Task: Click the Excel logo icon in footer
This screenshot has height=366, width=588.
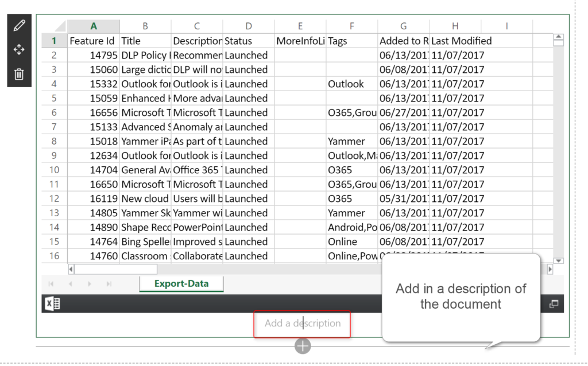Action: (52, 303)
